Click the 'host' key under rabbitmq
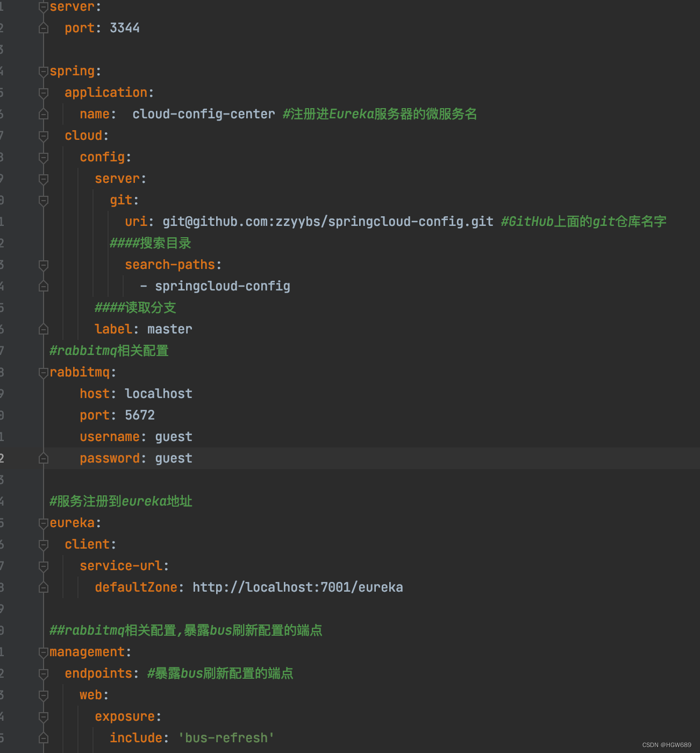 [x=95, y=394]
